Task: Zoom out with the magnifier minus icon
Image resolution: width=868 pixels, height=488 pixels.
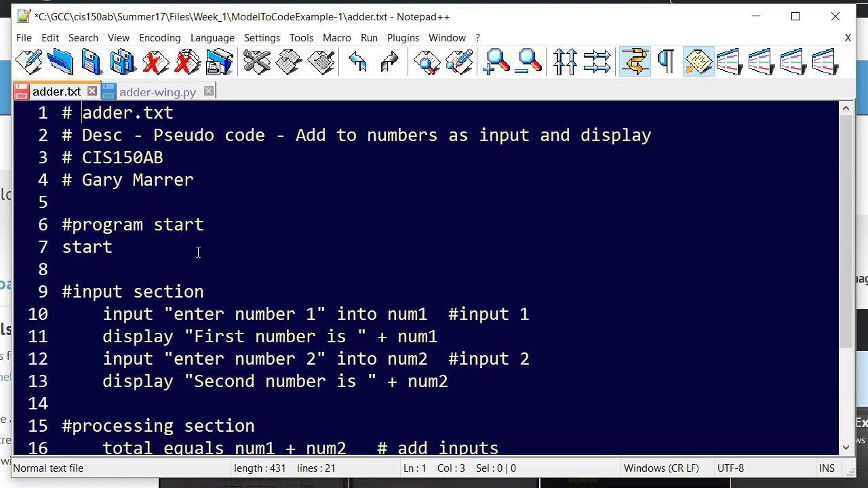Action: tap(528, 62)
